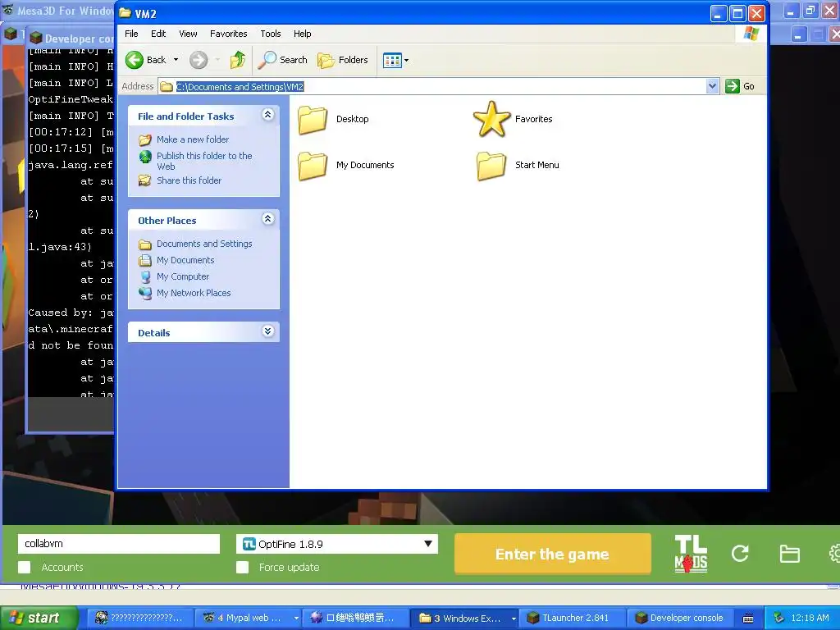Open My Computer under Other Places

pyautogui.click(x=183, y=277)
